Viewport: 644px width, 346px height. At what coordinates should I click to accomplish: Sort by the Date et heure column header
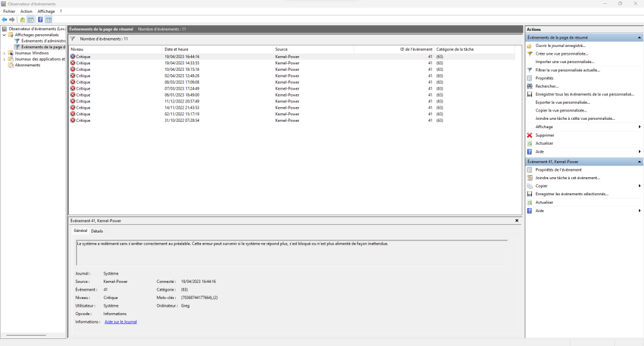pos(218,49)
